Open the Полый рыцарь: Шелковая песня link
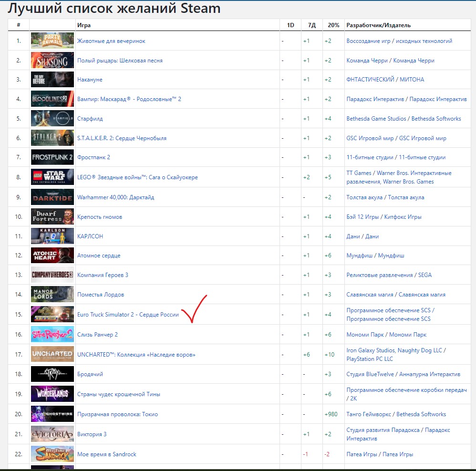The image size is (476, 471). click(120, 61)
